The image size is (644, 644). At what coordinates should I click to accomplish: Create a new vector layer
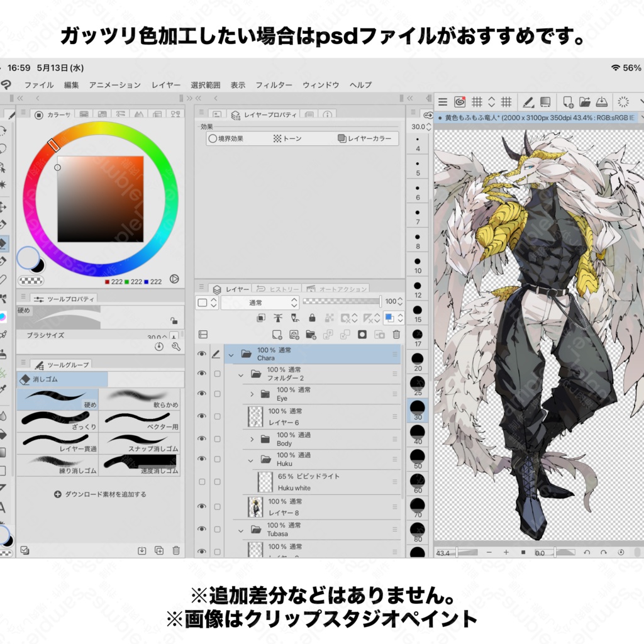pyautogui.click(x=294, y=335)
